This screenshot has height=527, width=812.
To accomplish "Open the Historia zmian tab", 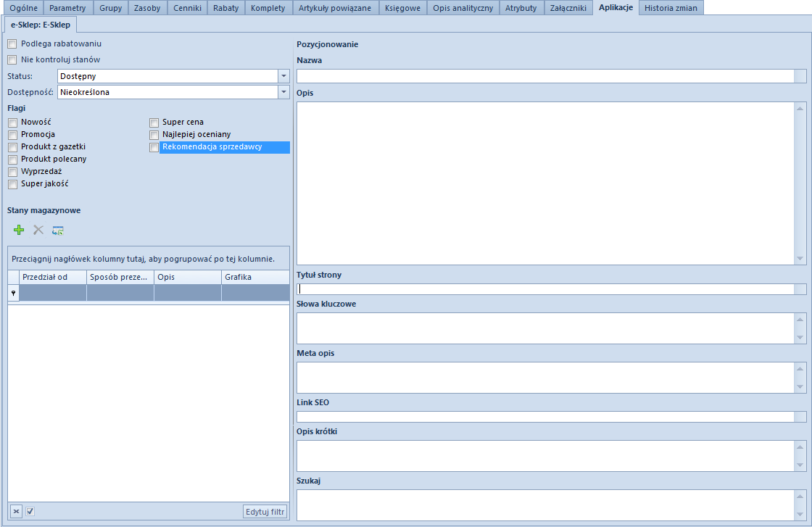I will pos(671,8).
